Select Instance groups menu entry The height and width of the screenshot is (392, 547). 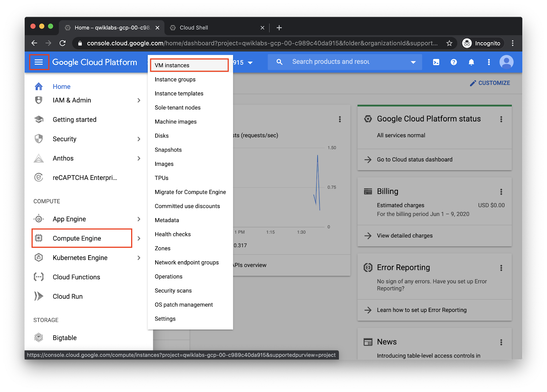point(175,79)
